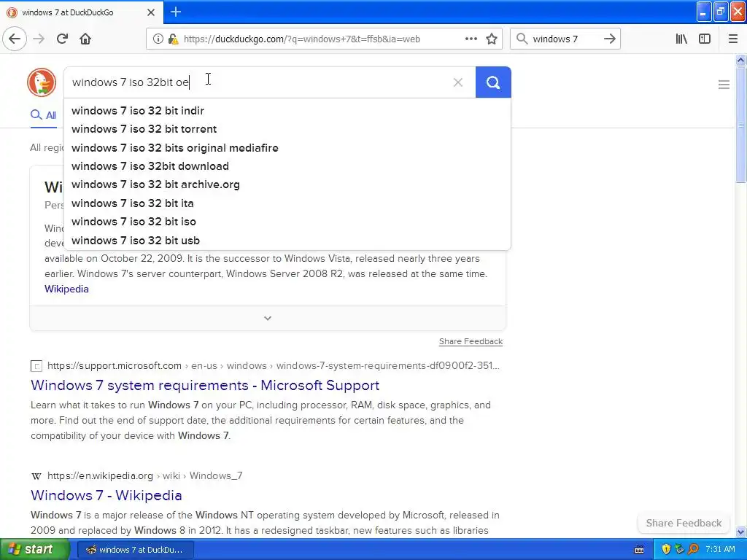747x560 pixels.
Task: Reload the page with the refresh icon
Action: [x=62, y=39]
